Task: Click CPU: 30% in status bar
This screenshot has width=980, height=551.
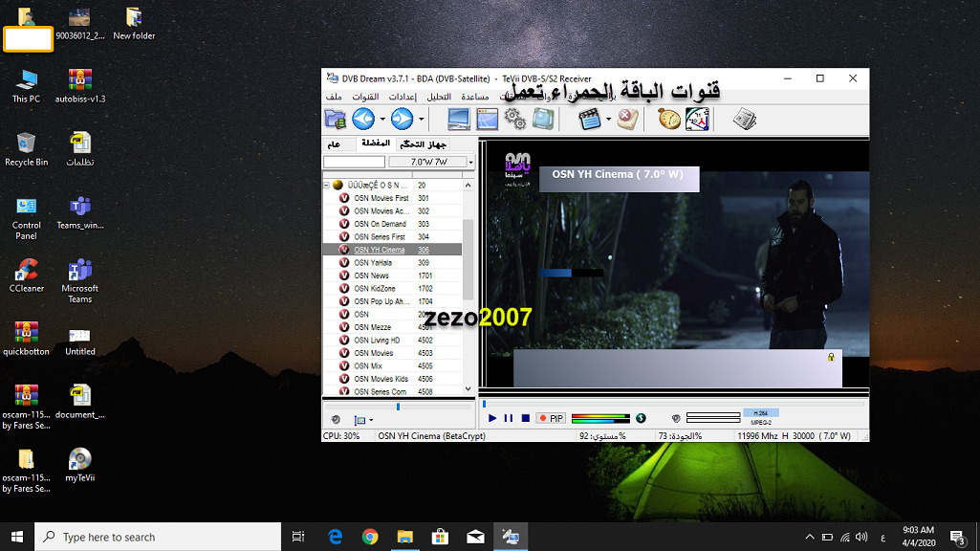Action: (x=341, y=436)
